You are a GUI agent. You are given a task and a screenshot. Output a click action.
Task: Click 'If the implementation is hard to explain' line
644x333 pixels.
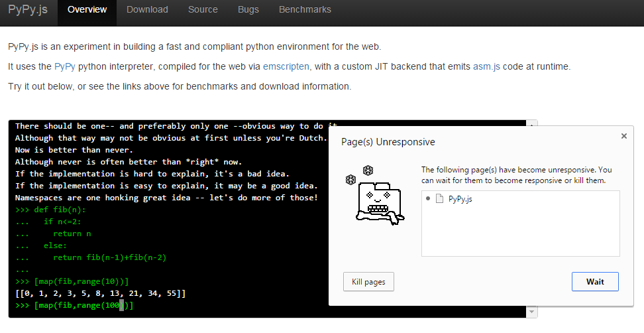pyautogui.click(x=152, y=174)
